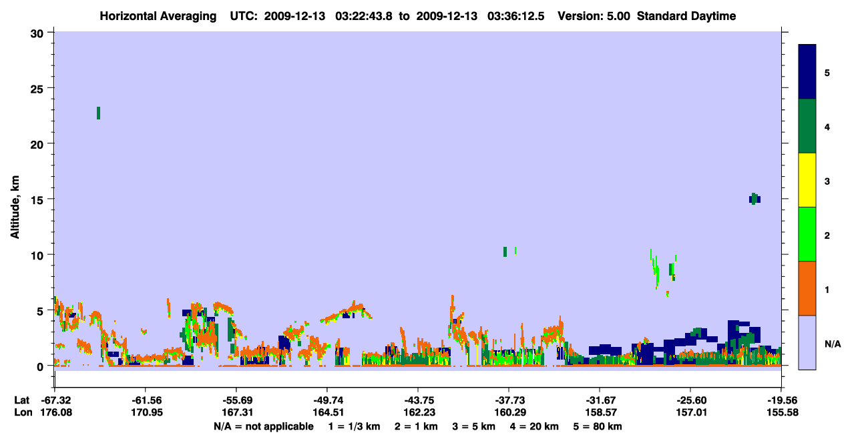Click the 5 = 80 km legend text
Viewport: 868px width, 445px height.
598,426
